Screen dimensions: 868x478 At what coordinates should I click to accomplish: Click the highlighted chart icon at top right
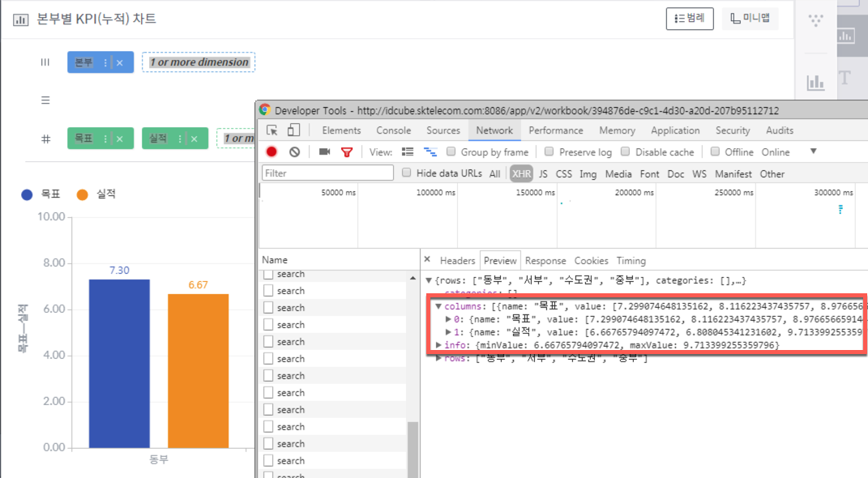point(845,36)
